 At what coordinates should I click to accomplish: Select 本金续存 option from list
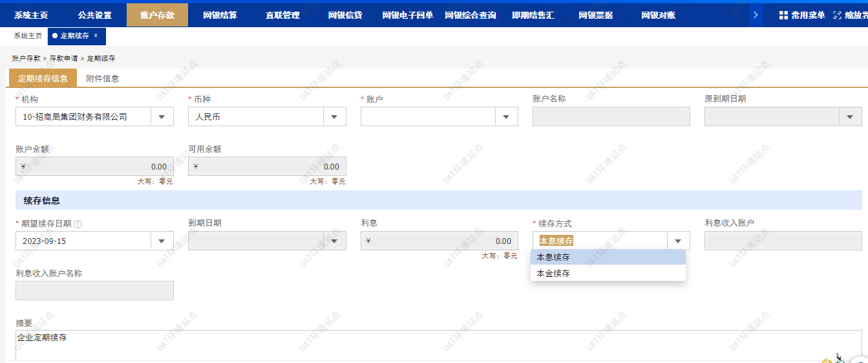pos(553,273)
